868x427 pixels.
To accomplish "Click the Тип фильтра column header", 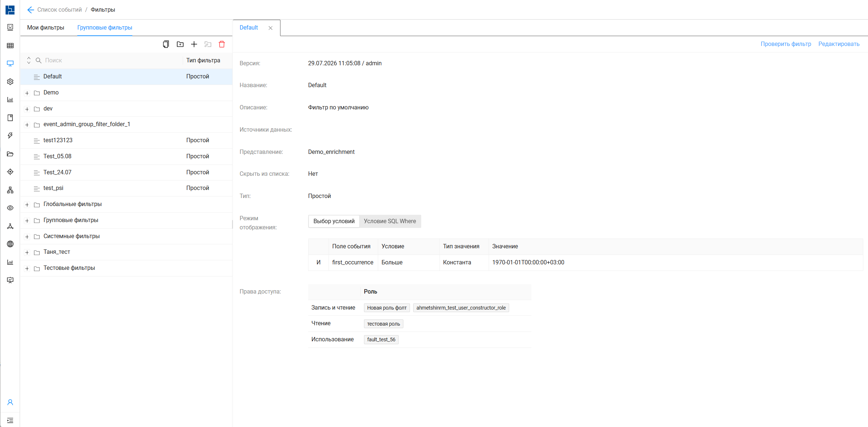I will (203, 61).
